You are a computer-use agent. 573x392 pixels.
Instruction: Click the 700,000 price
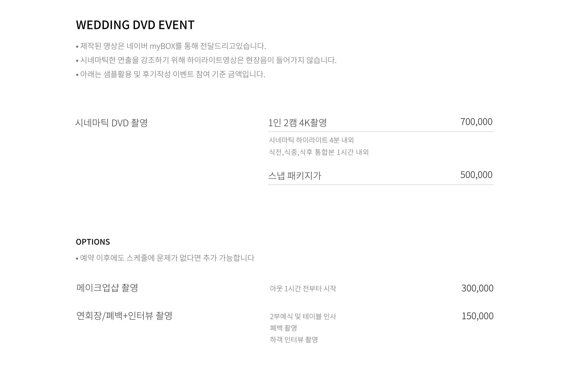tap(476, 122)
